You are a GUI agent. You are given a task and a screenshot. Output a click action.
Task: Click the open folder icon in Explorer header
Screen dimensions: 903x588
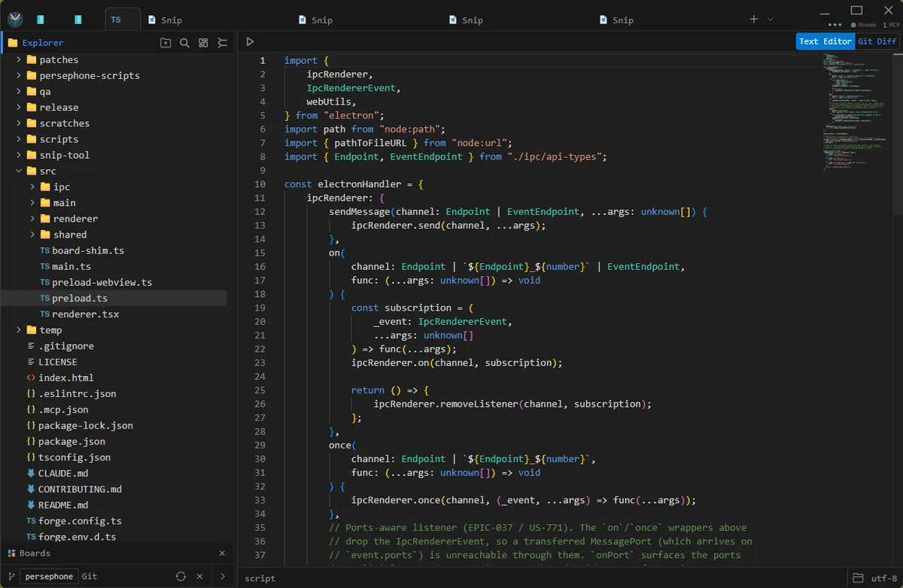coord(166,43)
